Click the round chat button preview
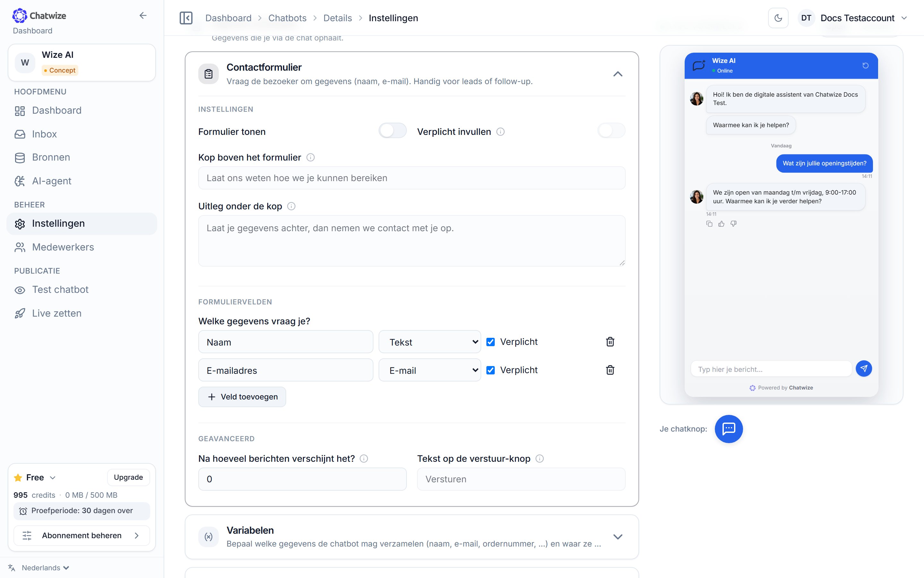This screenshot has height=578, width=924. 729,429
